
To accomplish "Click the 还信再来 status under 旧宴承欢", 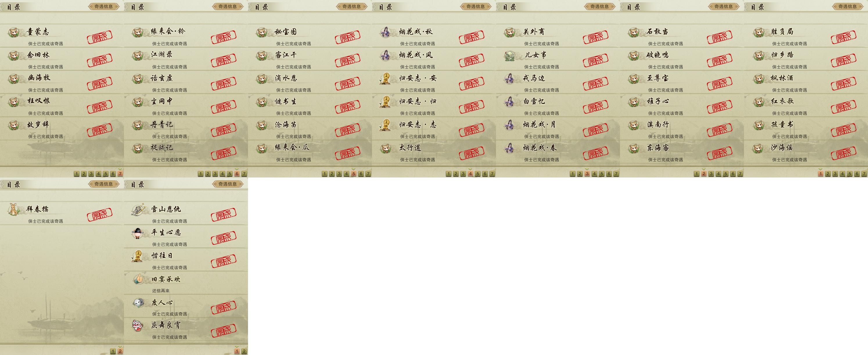I will click(161, 291).
